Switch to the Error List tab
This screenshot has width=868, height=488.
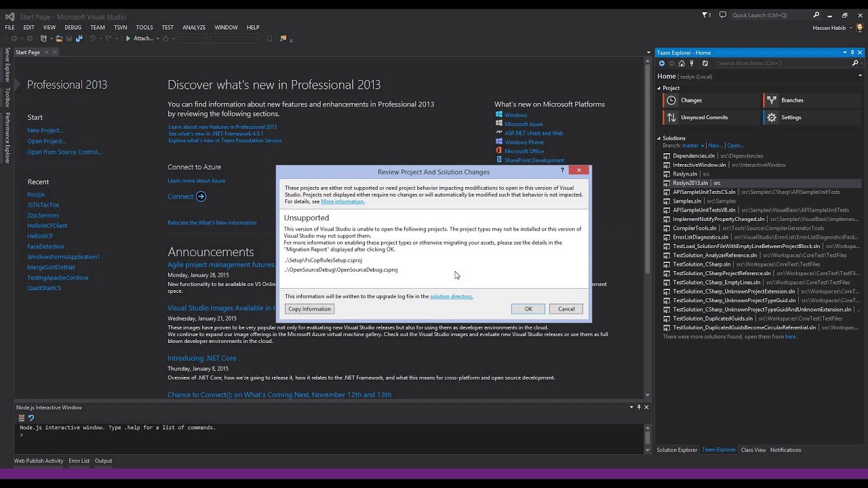[79, 461]
